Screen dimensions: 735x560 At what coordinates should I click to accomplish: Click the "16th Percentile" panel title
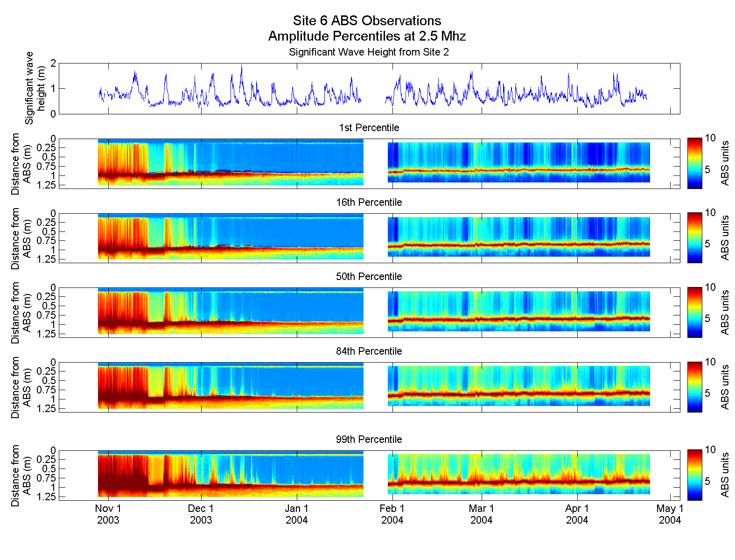click(x=369, y=203)
